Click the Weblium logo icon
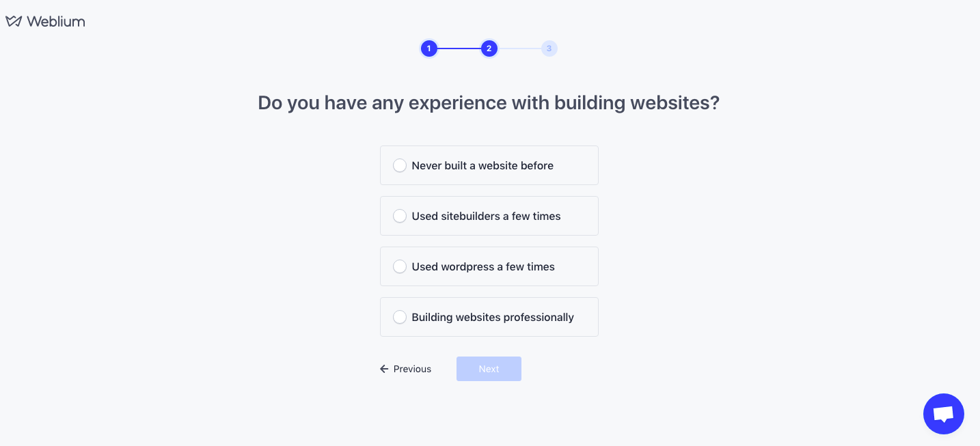980x446 pixels. [14, 21]
